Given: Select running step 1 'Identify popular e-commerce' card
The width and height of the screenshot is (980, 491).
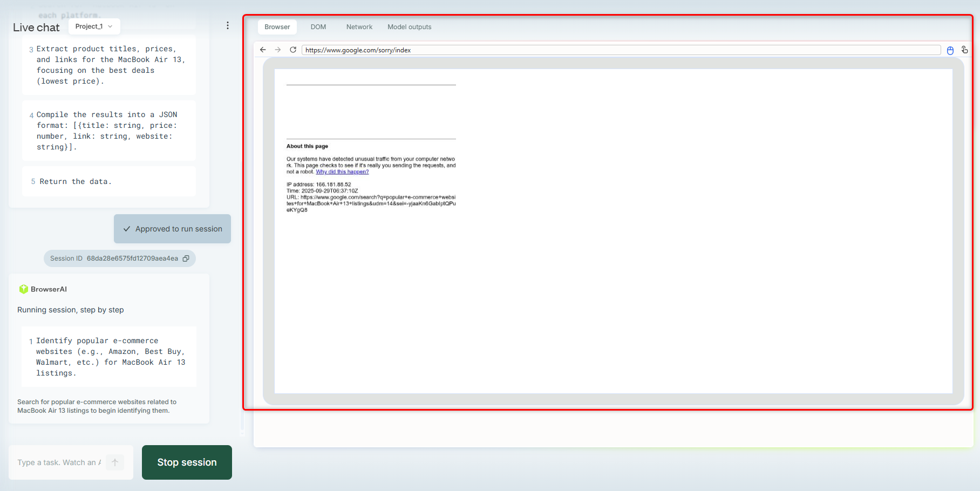Looking at the screenshot, I should pos(109,357).
